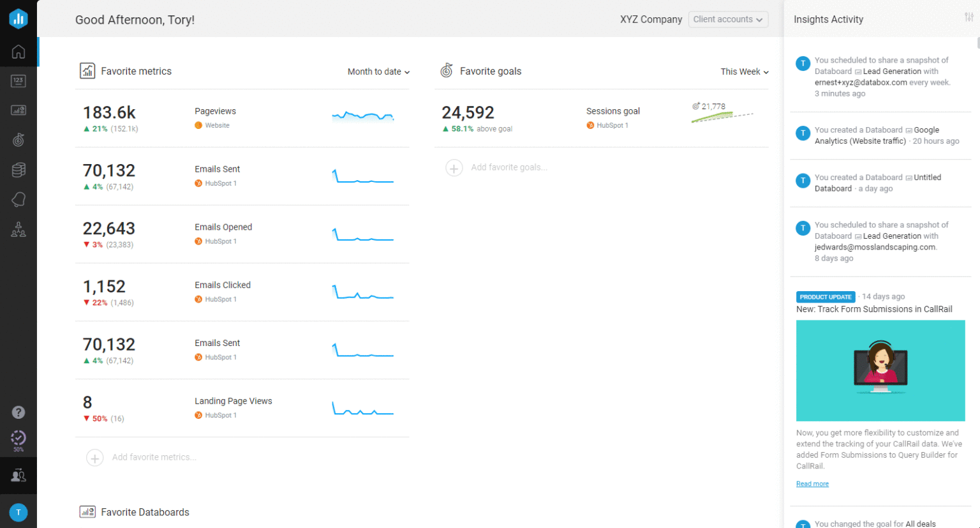Click the Databox logo at the top
The height and width of the screenshot is (528, 980).
click(18, 19)
